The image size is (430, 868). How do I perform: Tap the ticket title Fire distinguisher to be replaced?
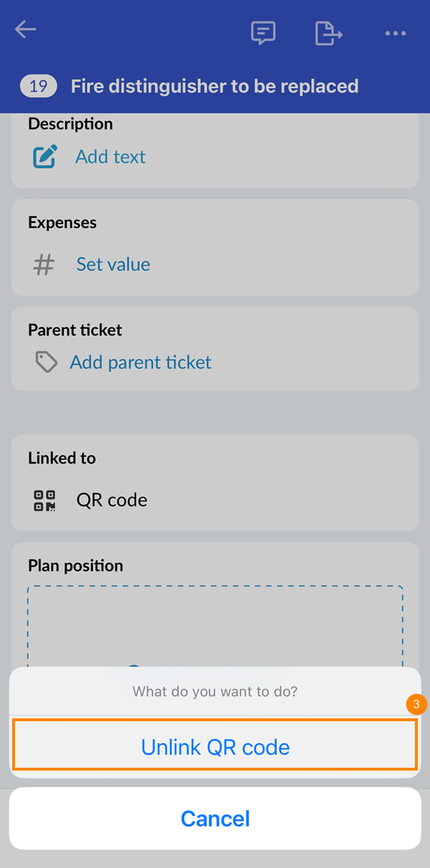(x=214, y=87)
